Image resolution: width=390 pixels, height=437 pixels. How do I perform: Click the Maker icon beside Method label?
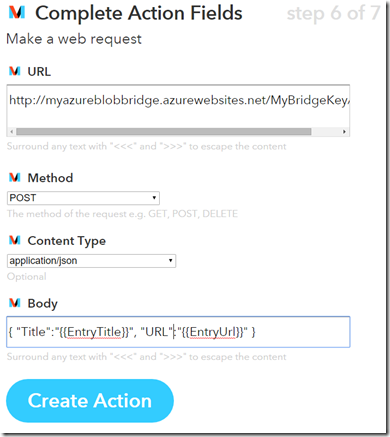[15, 178]
